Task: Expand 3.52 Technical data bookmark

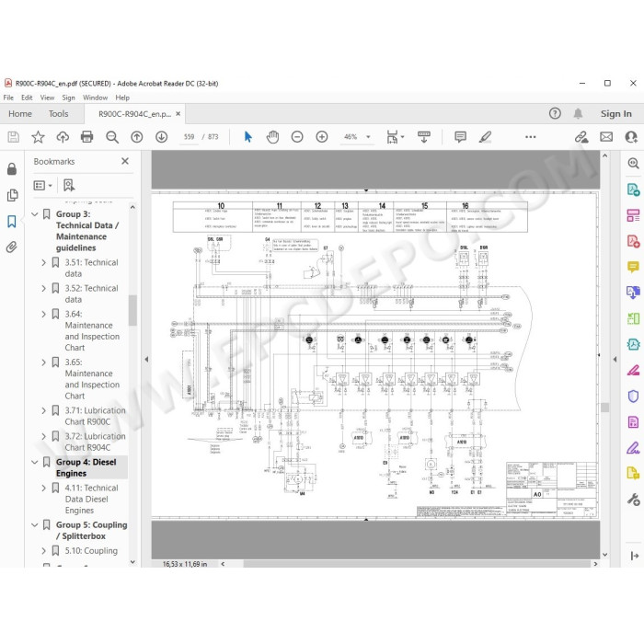Action: pos(43,288)
